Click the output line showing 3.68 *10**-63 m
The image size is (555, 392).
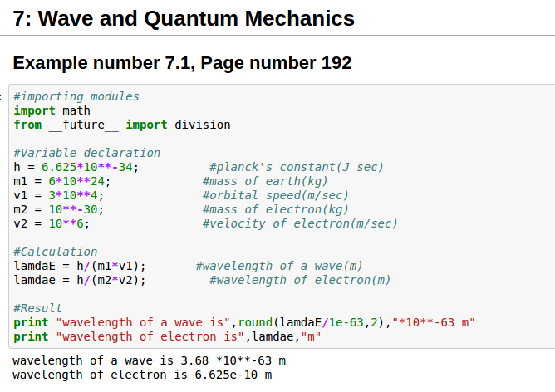pos(149,361)
